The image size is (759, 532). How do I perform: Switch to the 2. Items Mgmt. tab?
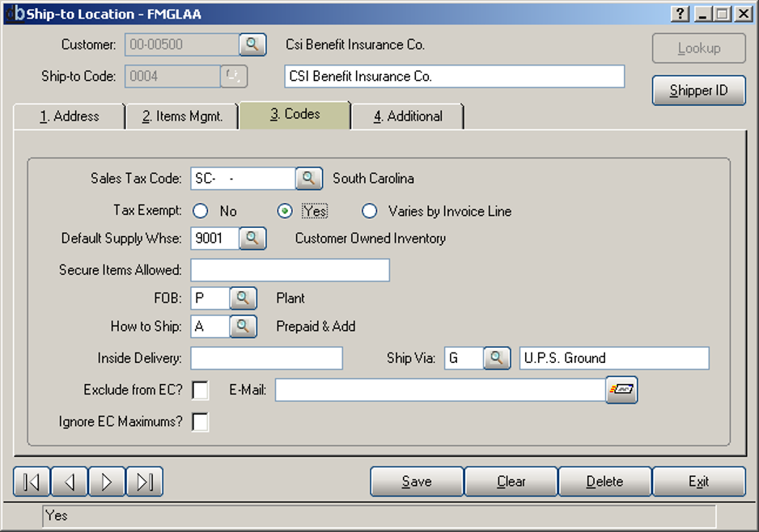182,116
